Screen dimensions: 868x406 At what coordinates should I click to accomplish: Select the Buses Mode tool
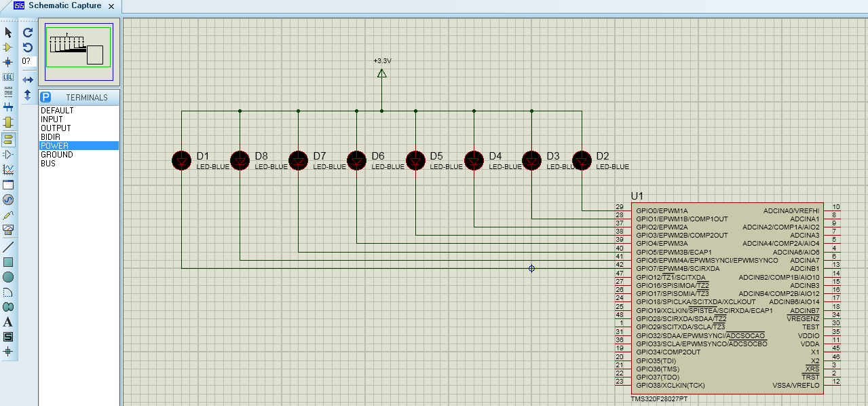click(x=8, y=107)
